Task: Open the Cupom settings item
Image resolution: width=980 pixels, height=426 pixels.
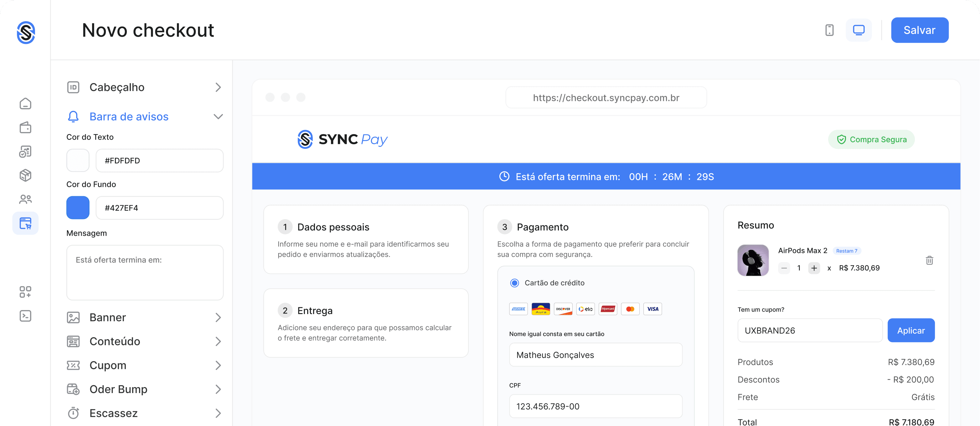Action: (x=145, y=366)
